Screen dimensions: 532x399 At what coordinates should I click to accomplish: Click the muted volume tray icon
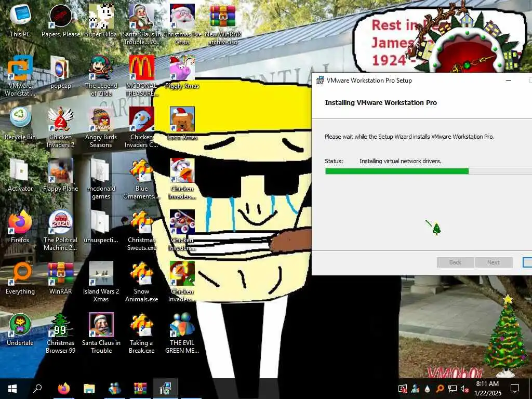464,389
